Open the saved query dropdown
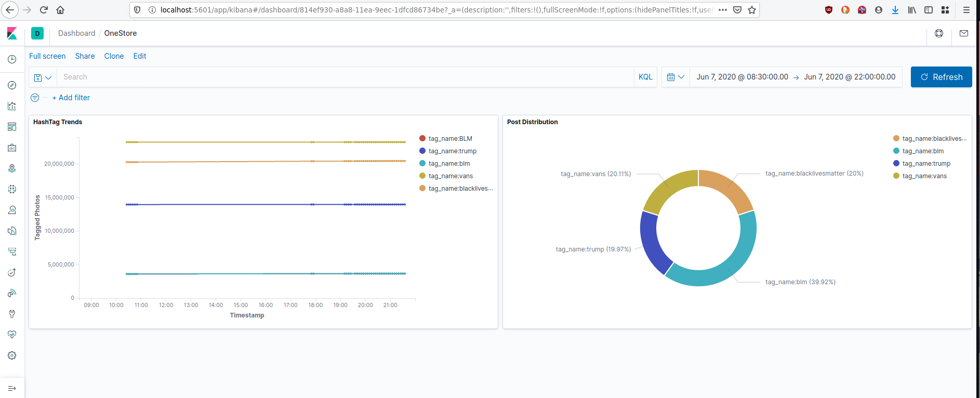Viewport: 980px width, 398px height. click(x=43, y=77)
